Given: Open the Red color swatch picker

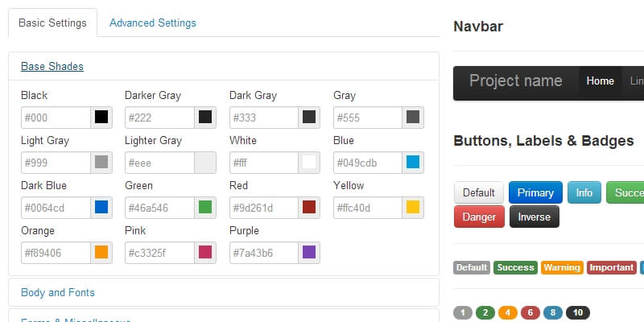Looking at the screenshot, I should coord(309,208).
